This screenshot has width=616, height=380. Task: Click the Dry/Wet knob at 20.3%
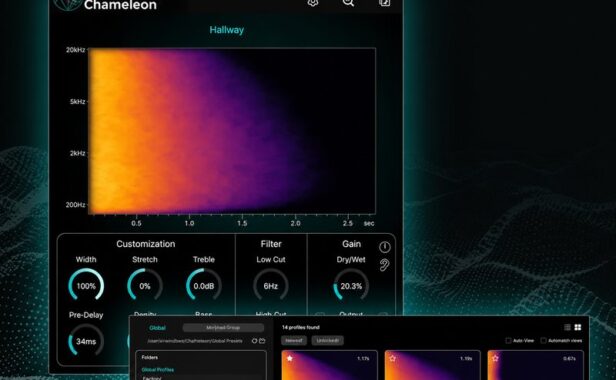tap(351, 286)
